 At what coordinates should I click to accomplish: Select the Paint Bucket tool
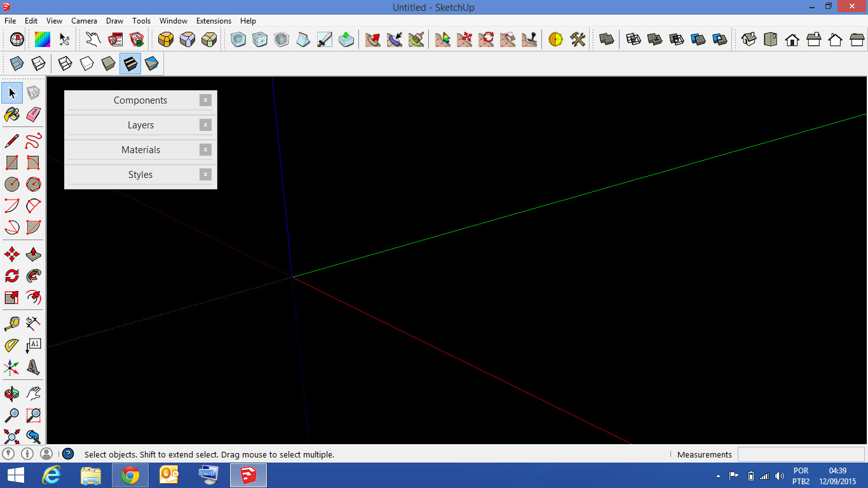pyautogui.click(x=11, y=114)
